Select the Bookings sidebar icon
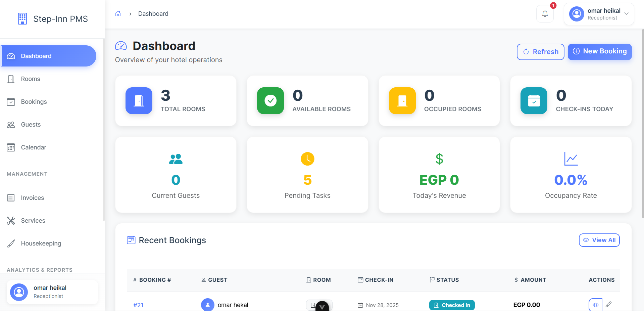This screenshot has height=311, width=644. tap(11, 101)
